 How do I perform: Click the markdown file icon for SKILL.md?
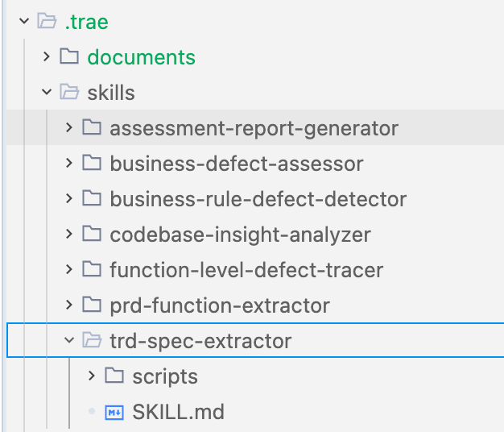pos(114,412)
